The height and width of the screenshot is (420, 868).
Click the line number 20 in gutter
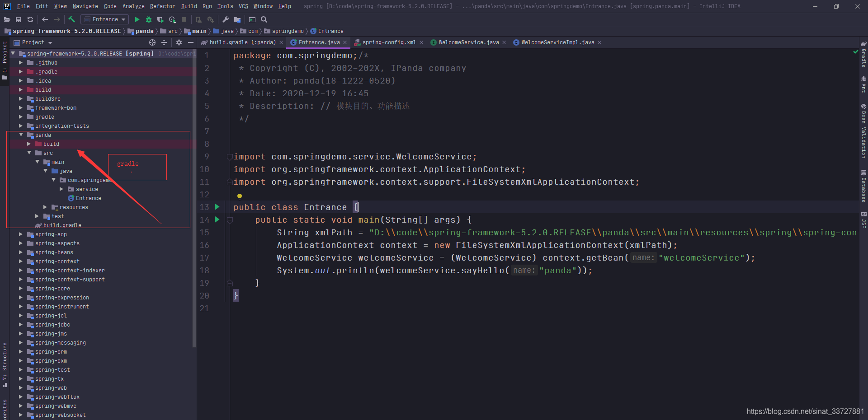[204, 296]
